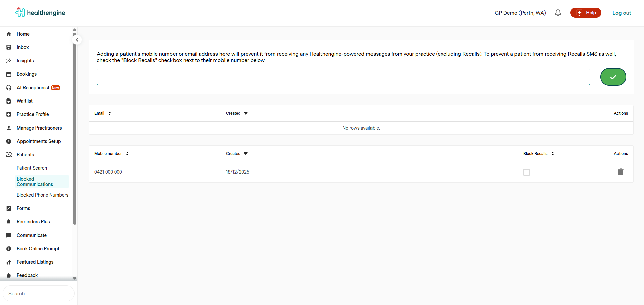Viewport: 644px width, 305px height.
Task: Click the notification bell icon
Action: tap(558, 13)
